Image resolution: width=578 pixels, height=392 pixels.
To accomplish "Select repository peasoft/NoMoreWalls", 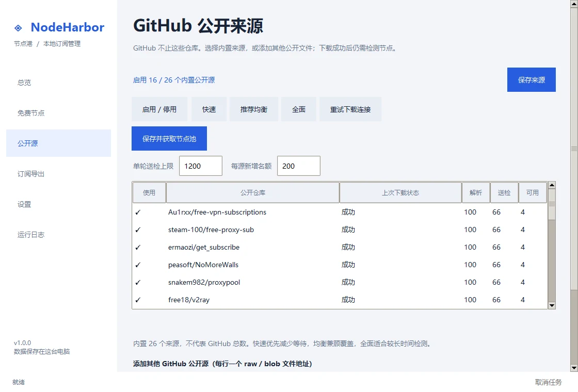I will pos(203,265).
